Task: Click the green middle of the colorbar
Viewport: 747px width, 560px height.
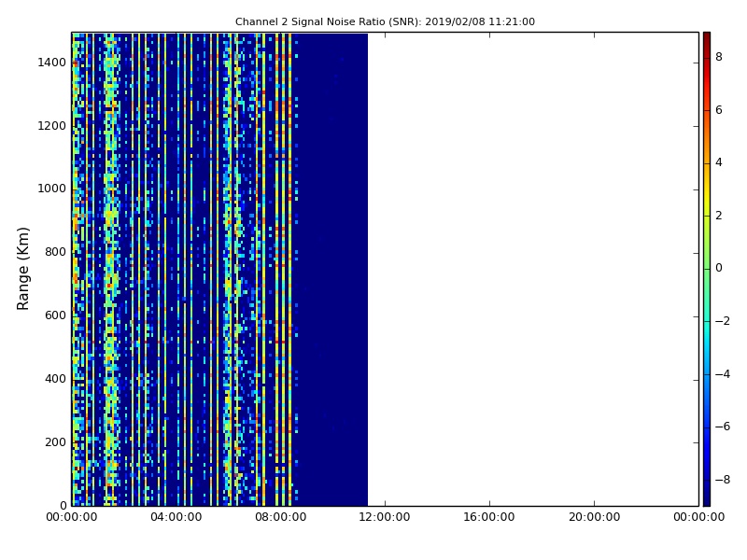Action: (707, 269)
